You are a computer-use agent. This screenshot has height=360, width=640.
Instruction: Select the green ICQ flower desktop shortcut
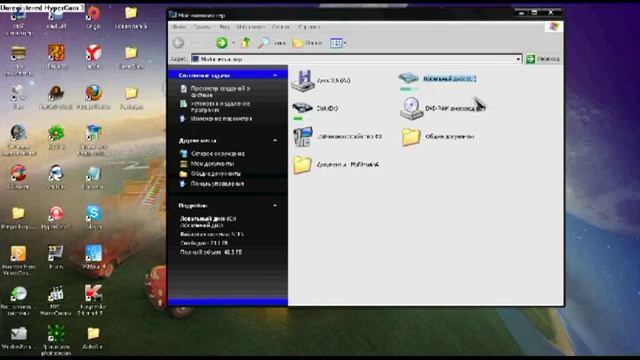pos(56,133)
